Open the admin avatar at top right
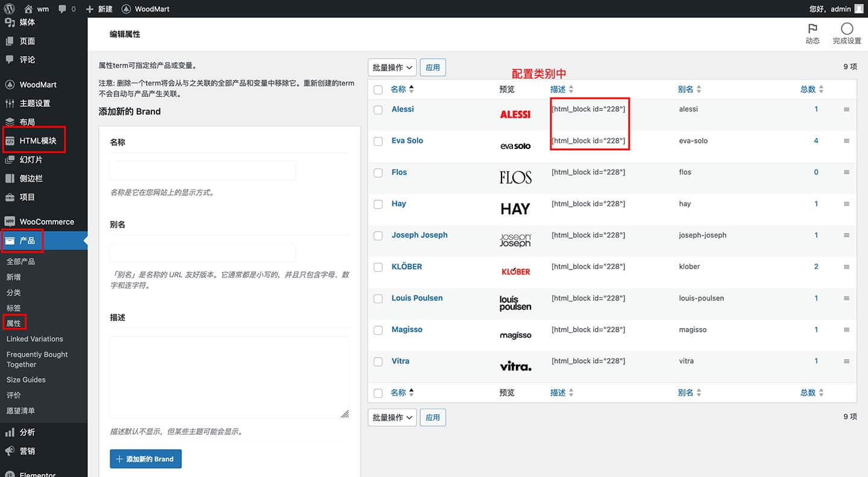This screenshot has height=477, width=868. pyautogui.click(x=859, y=9)
